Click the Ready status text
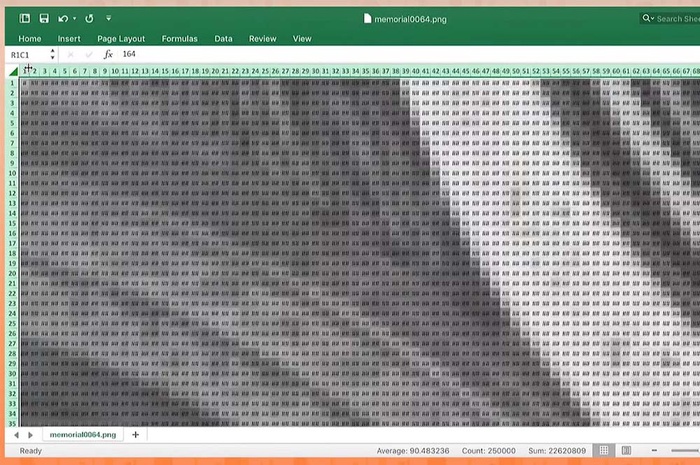This screenshot has height=465, width=700. coord(30,451)
